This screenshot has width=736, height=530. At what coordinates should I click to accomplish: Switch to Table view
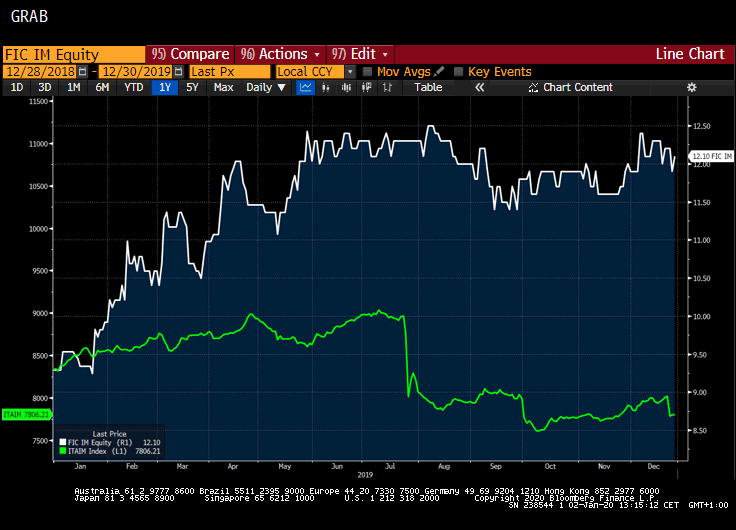[428, 87]
